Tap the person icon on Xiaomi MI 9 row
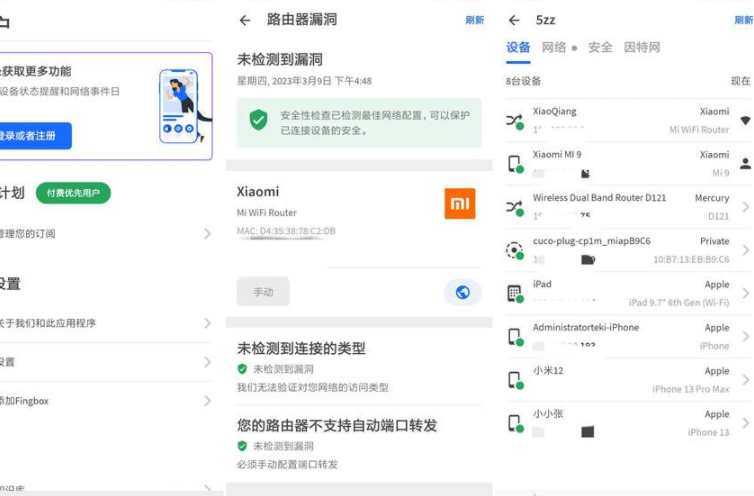The width and height of the screenshot is (754, 496). pyautogui.click(x=745, y=164)
